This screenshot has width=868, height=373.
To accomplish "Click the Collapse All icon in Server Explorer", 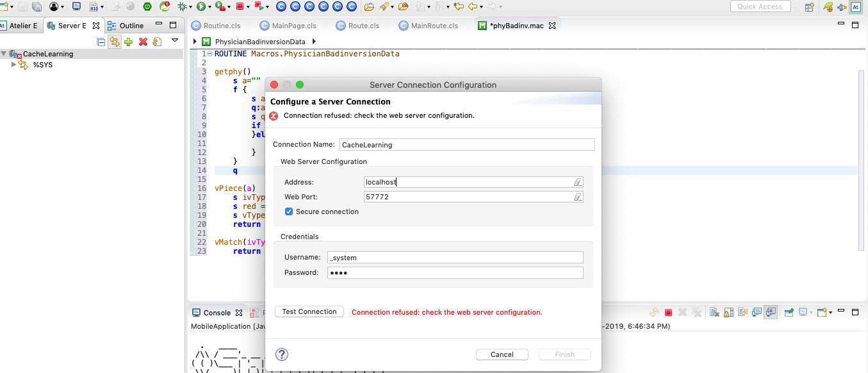I will [101, 42].
